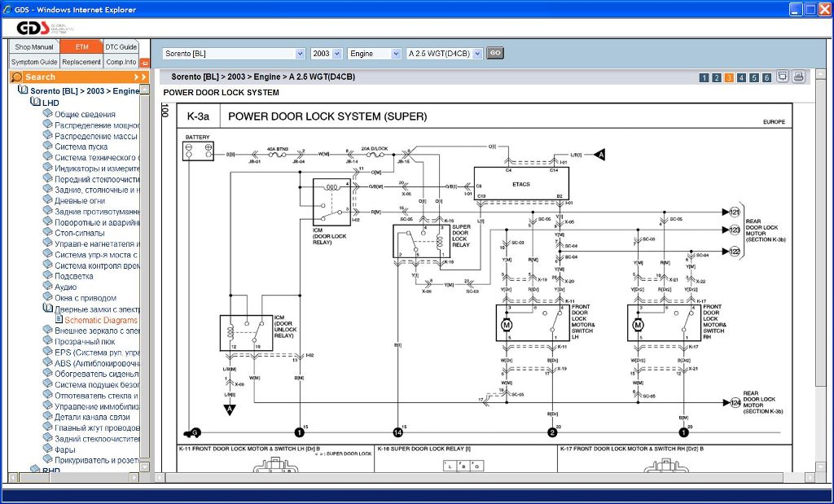Open the Symptom Guide tab

pos(34,62)
